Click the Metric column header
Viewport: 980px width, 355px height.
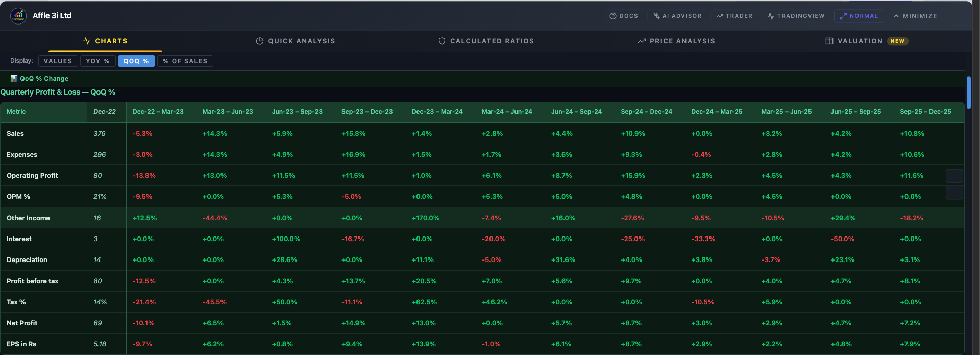pos(16,112)
